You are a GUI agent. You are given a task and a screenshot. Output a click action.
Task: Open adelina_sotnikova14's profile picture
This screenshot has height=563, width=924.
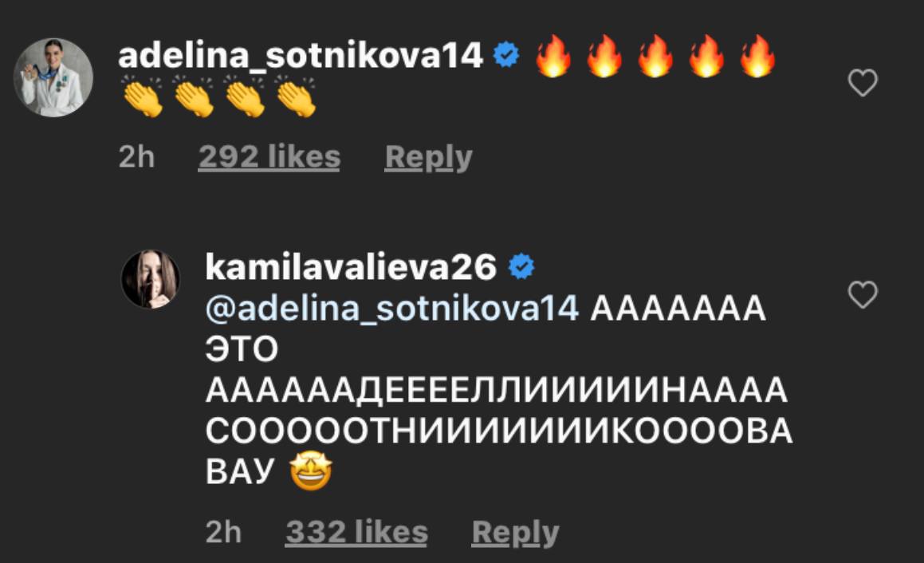(55, 77)
